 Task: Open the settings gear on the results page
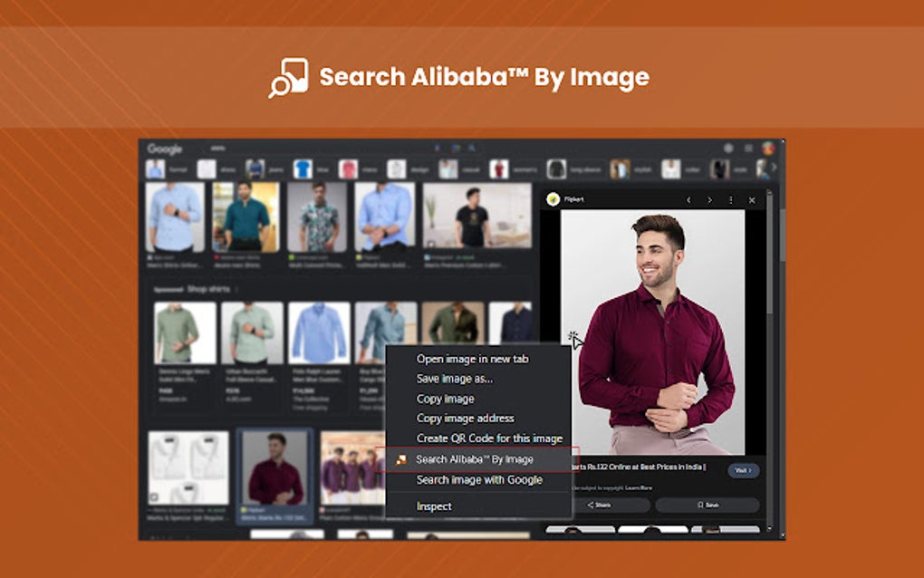pos(728,148)
